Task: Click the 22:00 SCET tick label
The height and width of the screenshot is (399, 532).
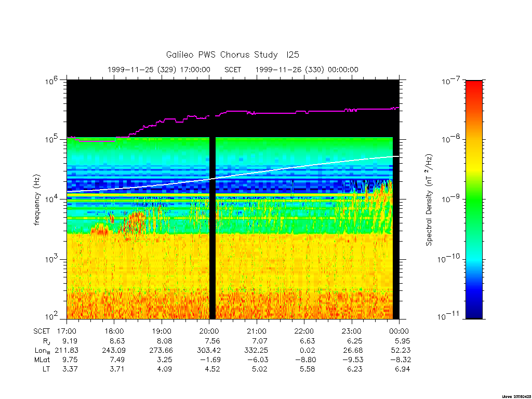Action: pos(304,331)
